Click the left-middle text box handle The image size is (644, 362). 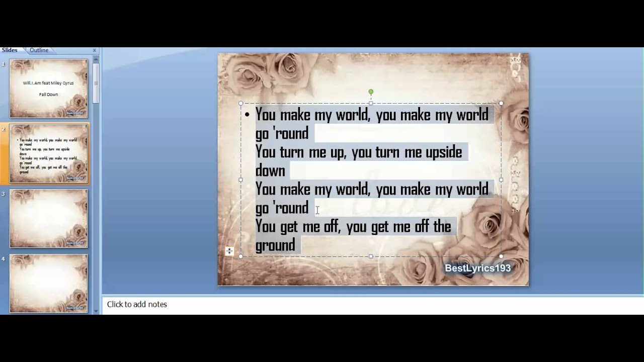coord(240,179)
